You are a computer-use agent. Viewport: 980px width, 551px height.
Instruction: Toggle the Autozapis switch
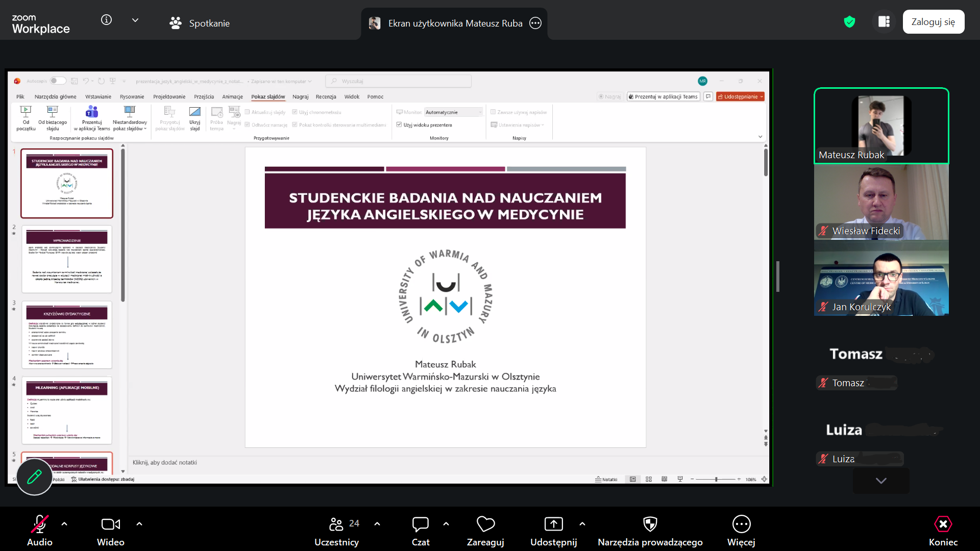(x=58, y=81)
